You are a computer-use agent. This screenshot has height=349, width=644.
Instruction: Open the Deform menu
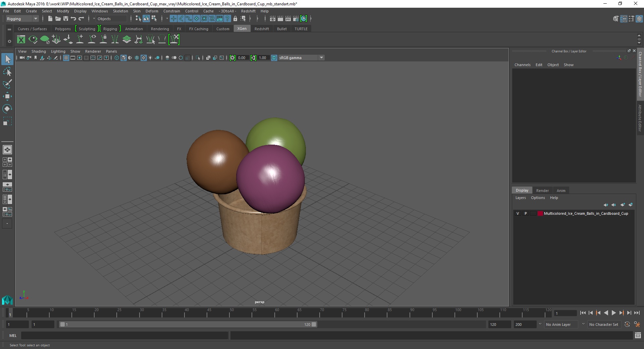pyautogui.click(x=152, y=11)
